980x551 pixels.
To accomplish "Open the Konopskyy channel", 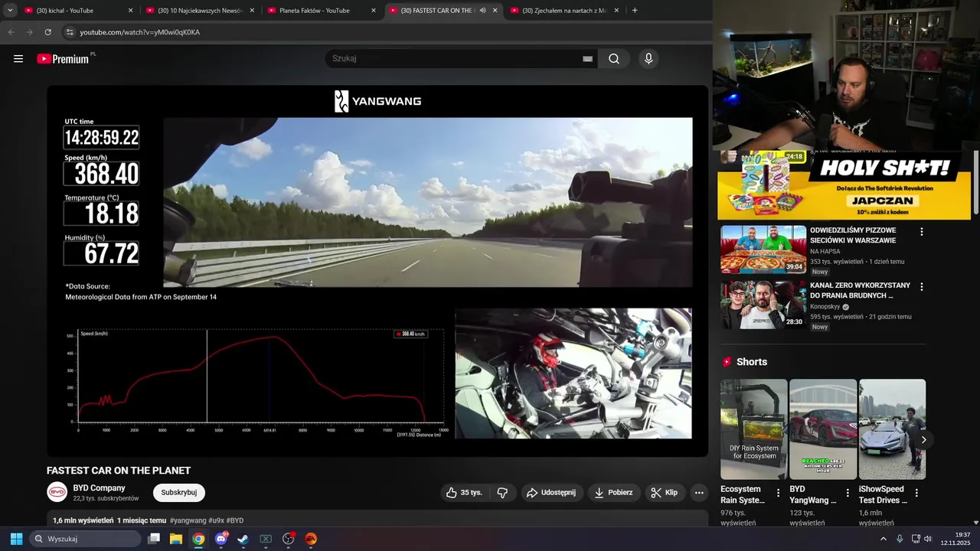I will [x=825, y=307].
